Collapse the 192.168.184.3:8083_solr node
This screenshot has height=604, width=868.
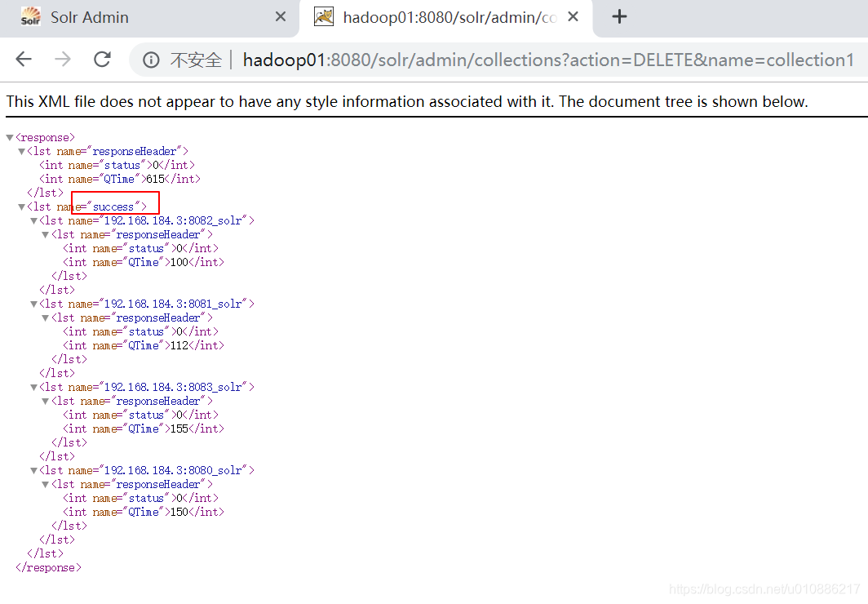pyautogui.click(x=33, y=387)
